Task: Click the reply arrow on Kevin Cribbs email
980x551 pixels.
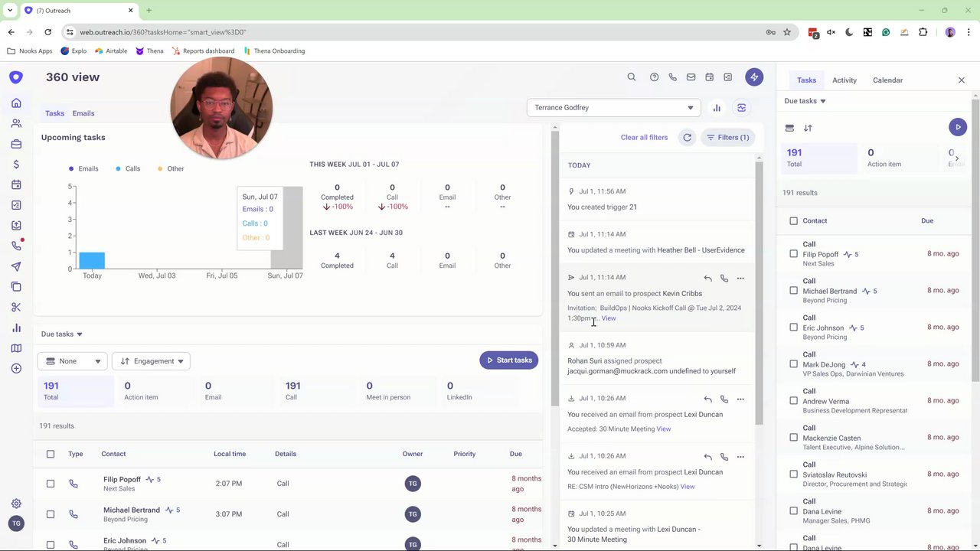Action: point(708,279)
